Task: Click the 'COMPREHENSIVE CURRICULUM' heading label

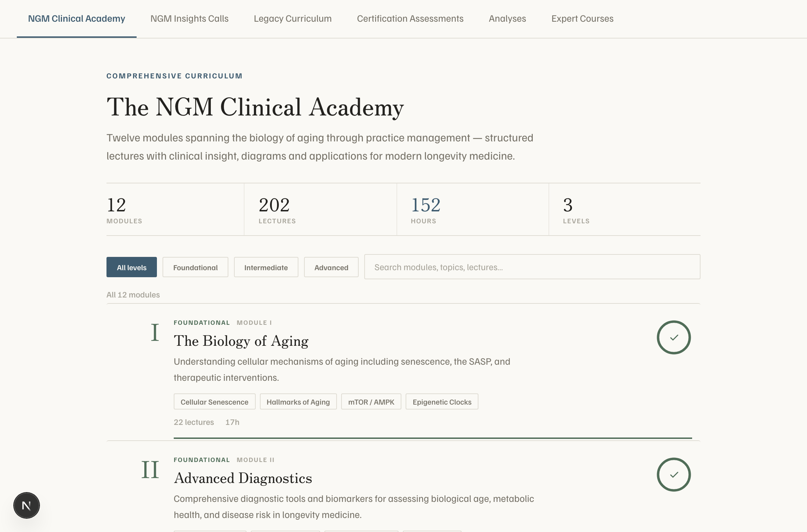Action: 174,76
